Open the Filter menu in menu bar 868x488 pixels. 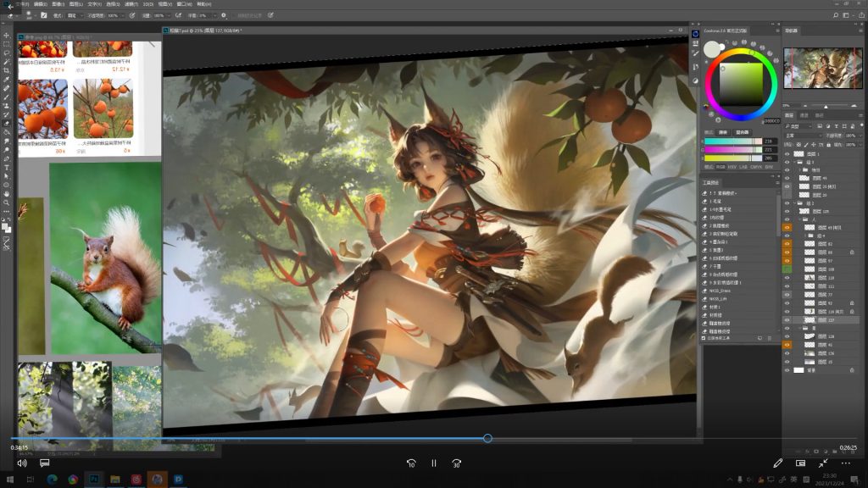[x=131, y=4]
